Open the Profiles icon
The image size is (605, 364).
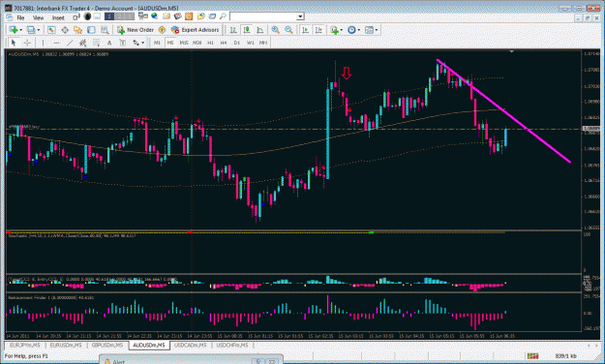(x=33, y=30)
